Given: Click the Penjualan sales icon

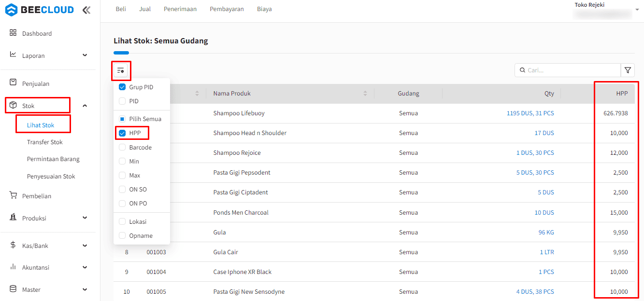Looking at the screenshot, I should tap(13, 82).
